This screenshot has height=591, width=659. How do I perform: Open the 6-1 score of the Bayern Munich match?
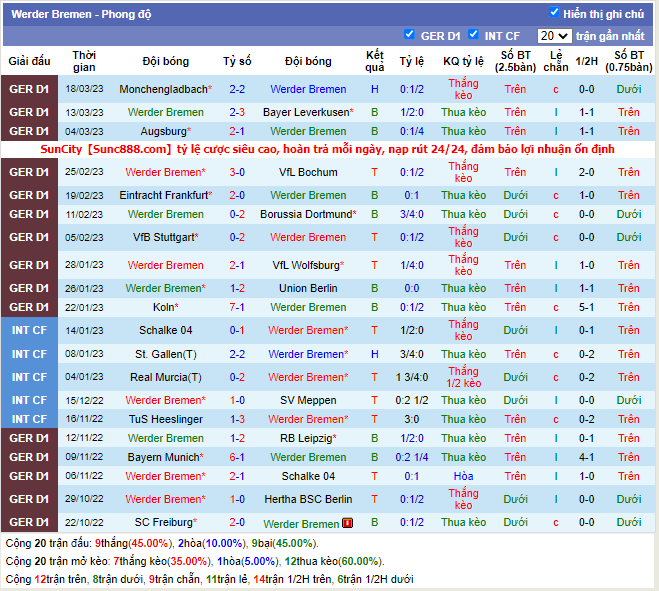point(237,457)
